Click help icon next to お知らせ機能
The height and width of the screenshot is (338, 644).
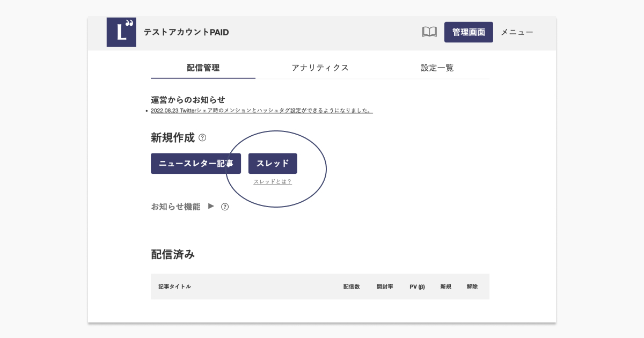coord(225,207)
